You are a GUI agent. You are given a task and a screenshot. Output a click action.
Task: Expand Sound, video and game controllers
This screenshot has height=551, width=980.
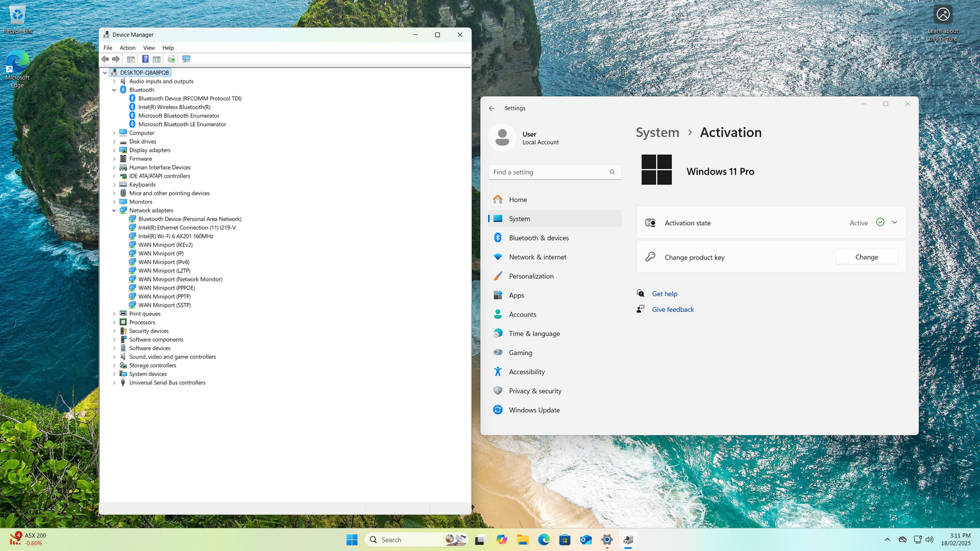(x=114, y=357)
